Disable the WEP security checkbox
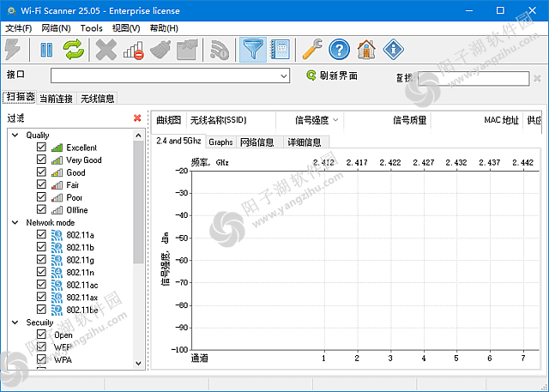This screenshot has height=392, width=549. [x=41, y=347]
